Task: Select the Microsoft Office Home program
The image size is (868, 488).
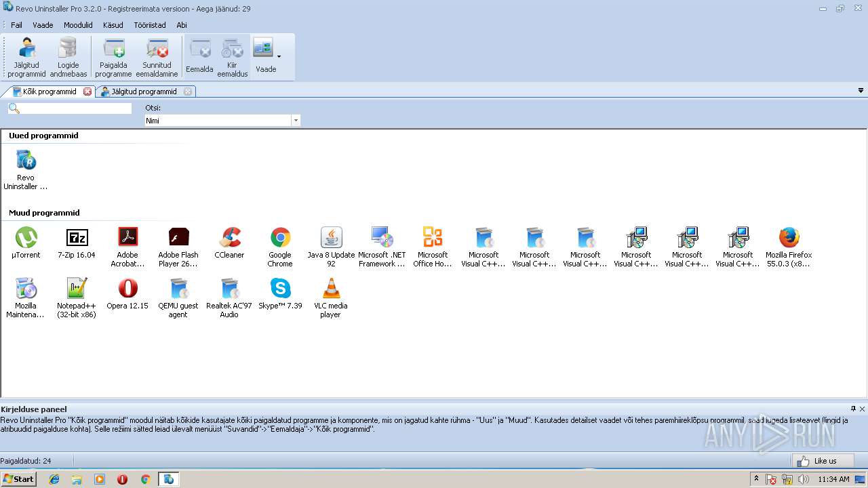Action: [433, 247]
